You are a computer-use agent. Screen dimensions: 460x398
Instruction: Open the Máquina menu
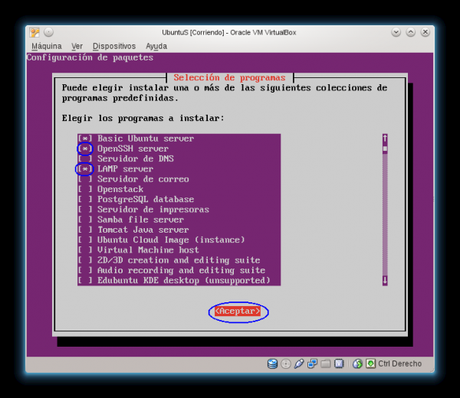[47, 46]
